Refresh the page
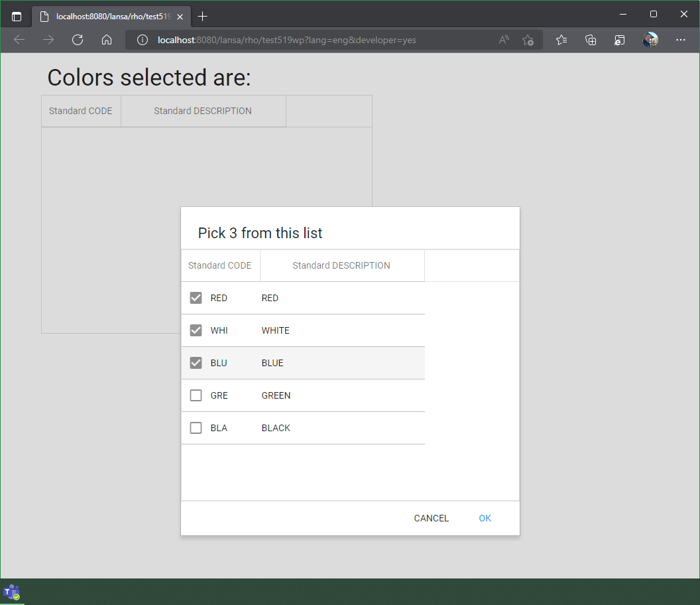 pyautogui.click(x=78, y=40)
